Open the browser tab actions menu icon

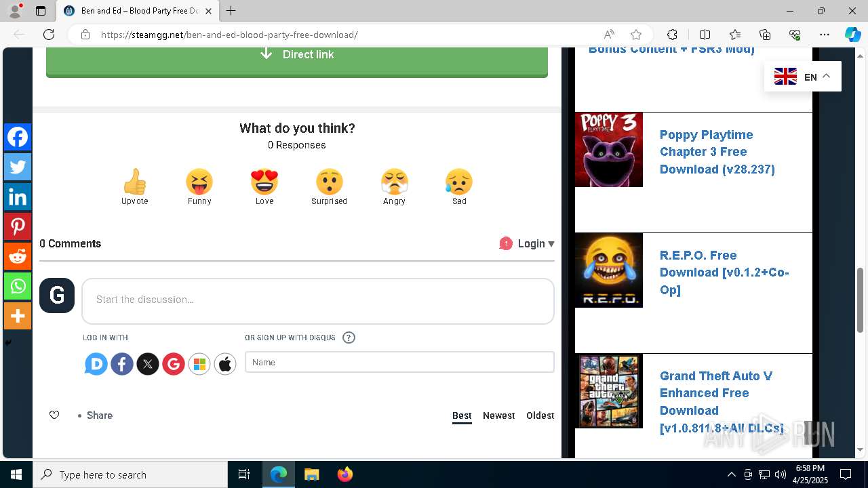click(41, 11)
